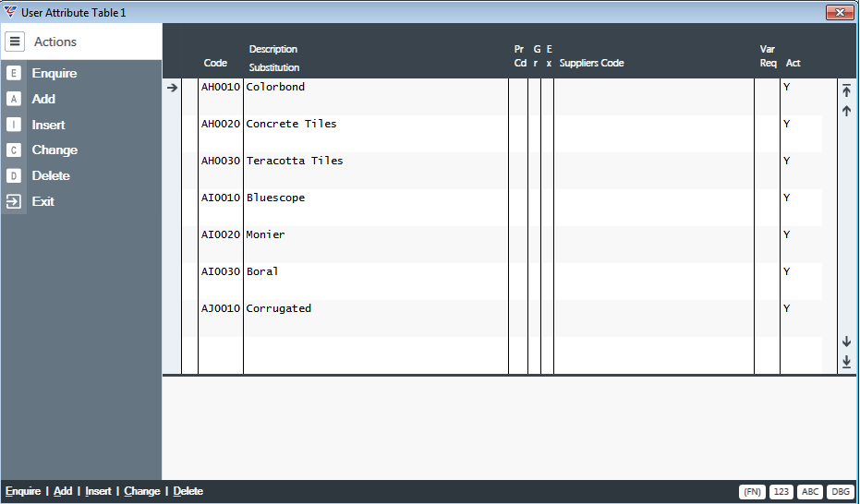
Task: Move down one row with down arrow
Action: pyautogui.click(x=846, y=342)
